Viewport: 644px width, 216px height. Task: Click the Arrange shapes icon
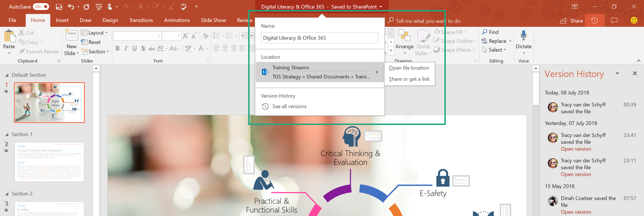(x=404, y=36)
